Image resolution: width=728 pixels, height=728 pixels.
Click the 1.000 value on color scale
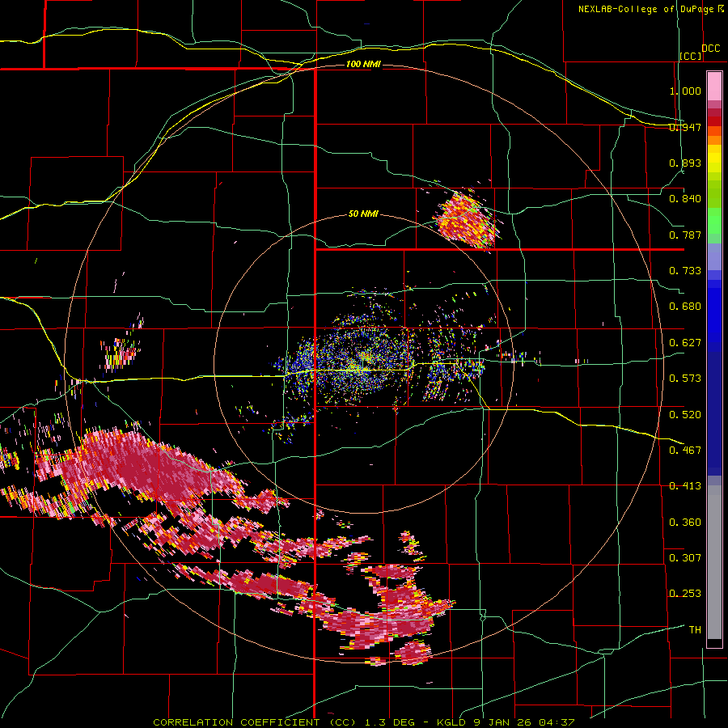(x=685, y=91)
